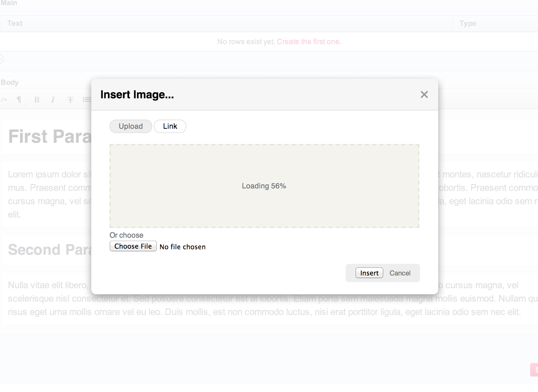
Task: Click the Choose File button
Action: click(133, 246)
